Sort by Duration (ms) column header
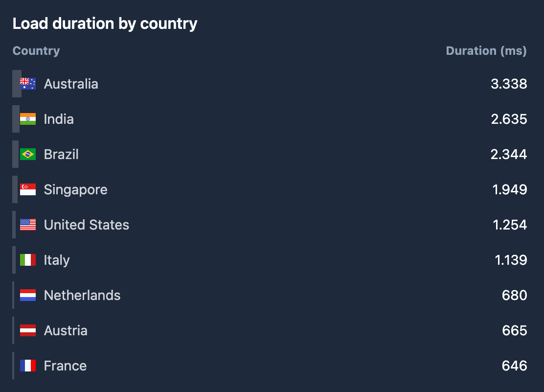 486,51
